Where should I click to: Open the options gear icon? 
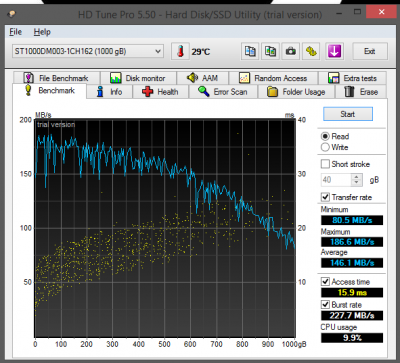point(311,51)
